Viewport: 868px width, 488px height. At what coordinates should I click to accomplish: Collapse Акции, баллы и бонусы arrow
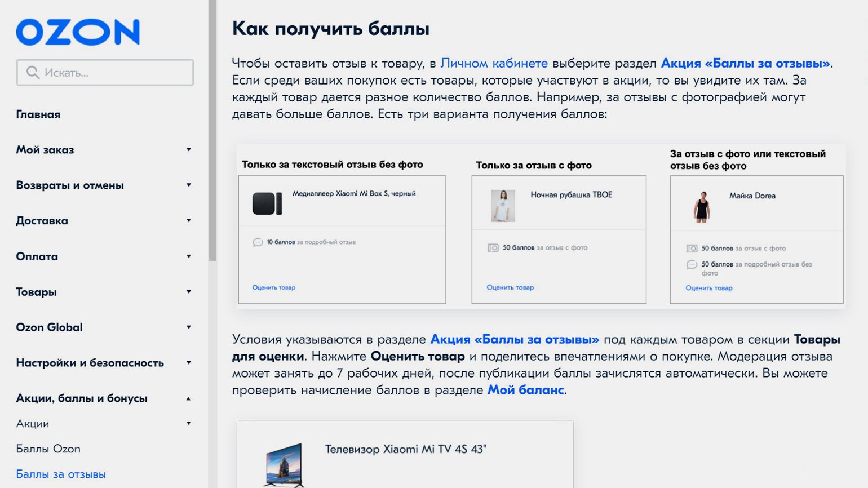pos(189,398)
